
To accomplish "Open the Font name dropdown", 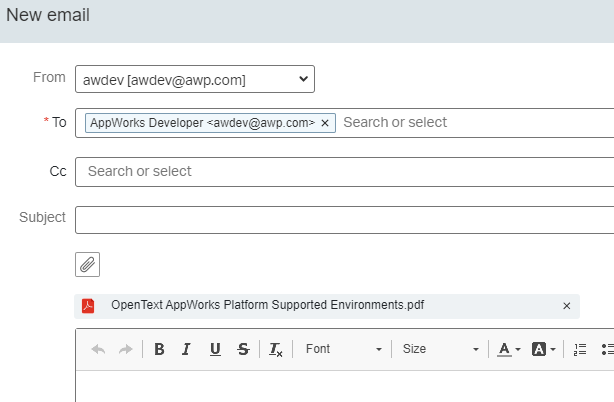I will (x=343, y=349).
